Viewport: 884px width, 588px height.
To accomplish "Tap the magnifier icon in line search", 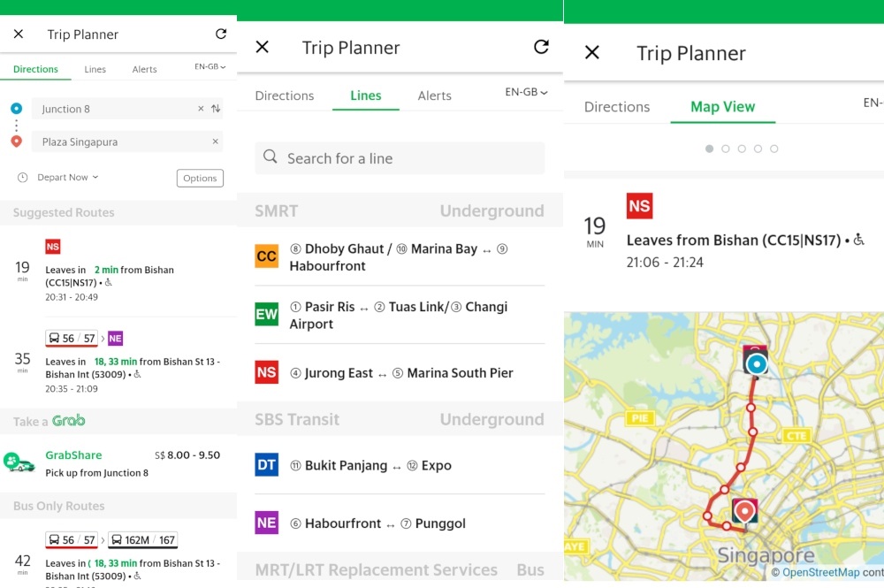I will click(x=271, y=157).
